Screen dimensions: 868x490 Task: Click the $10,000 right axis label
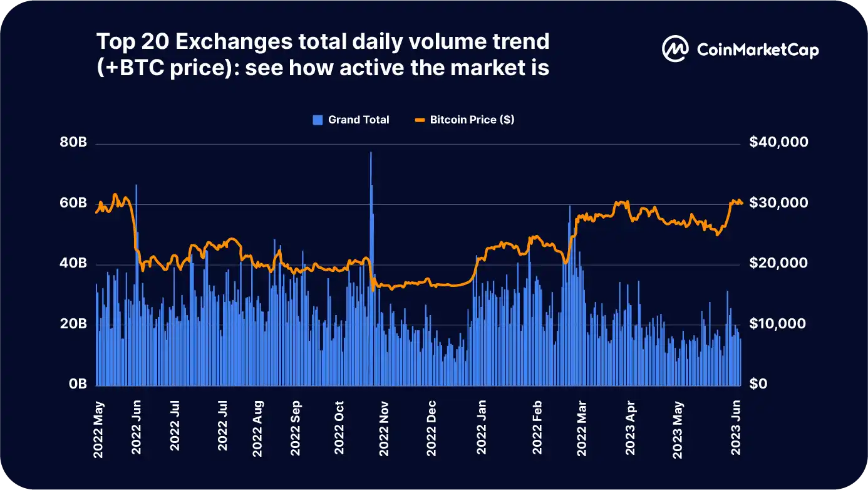778,325
